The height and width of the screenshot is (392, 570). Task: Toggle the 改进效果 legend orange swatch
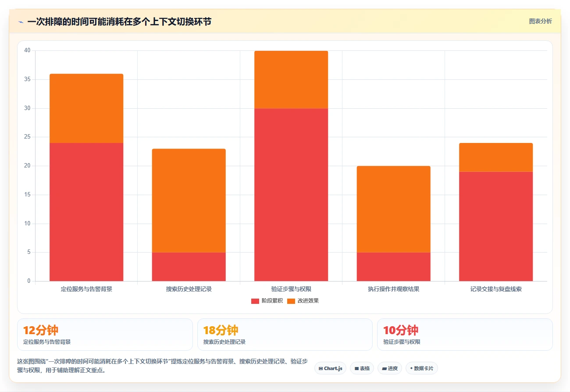point(291,301)
